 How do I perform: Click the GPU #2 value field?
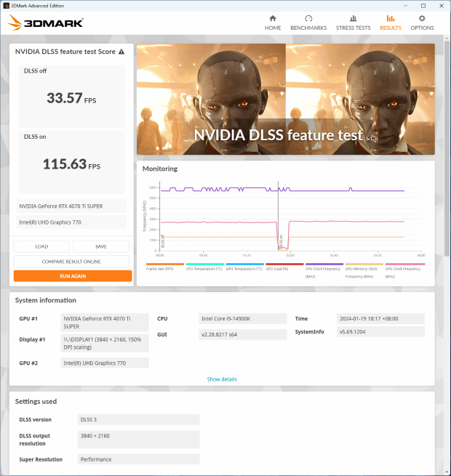105,363
